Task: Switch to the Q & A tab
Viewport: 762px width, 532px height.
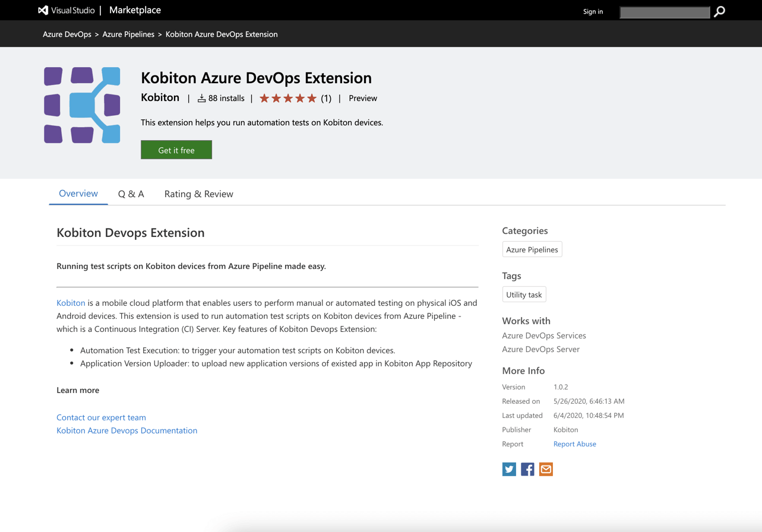Action: click(x=131, y=194)
